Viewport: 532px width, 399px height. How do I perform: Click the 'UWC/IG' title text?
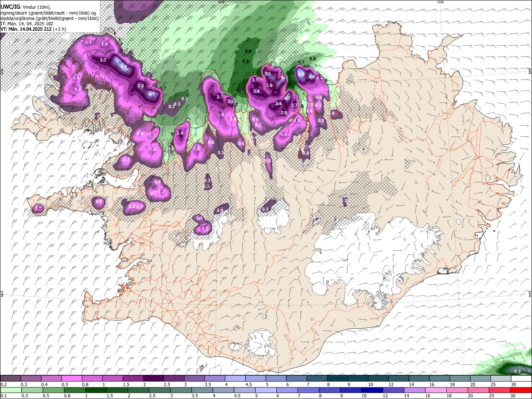click(x=10, y=7)
